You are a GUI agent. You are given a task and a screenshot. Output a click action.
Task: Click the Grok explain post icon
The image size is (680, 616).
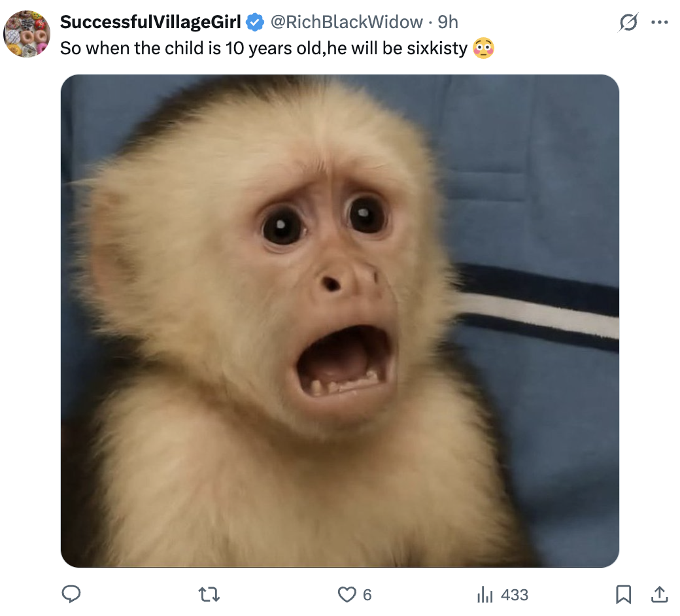coord(629,24)
